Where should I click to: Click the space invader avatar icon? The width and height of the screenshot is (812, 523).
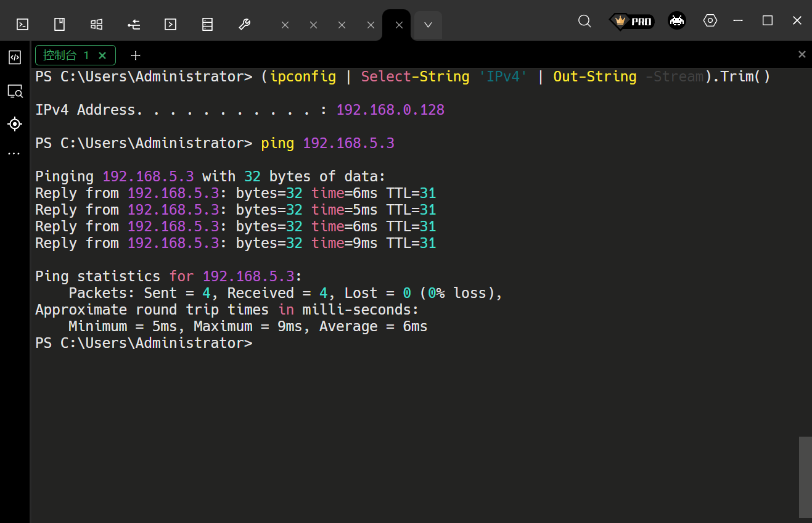click(676, 21)
